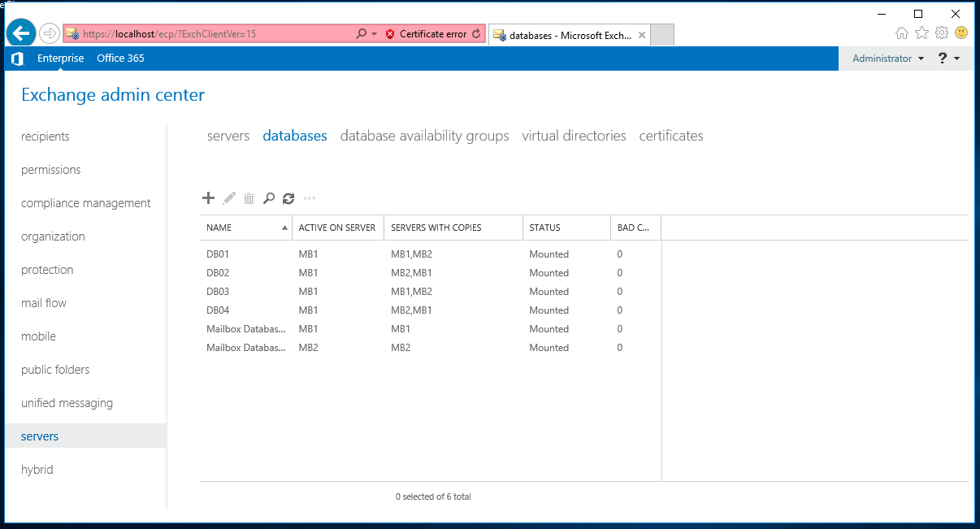
Task: Click the Refresh database list icon
Action: tap(288, 198)
